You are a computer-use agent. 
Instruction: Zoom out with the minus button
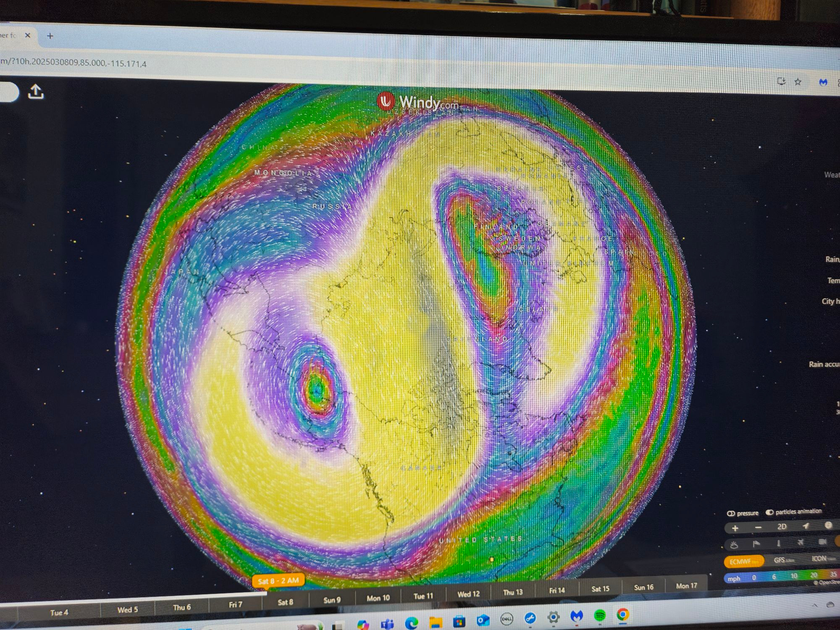(758, 528)
